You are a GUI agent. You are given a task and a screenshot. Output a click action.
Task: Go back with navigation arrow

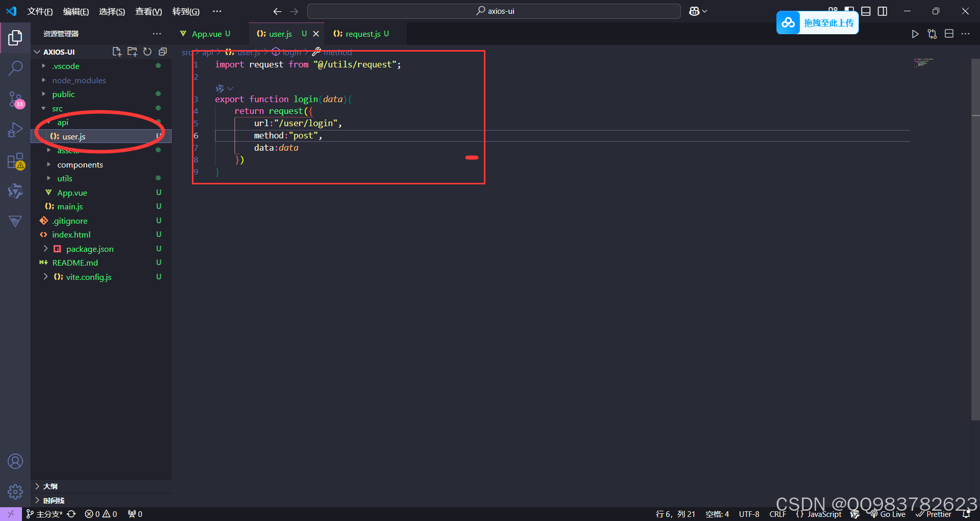277,11
